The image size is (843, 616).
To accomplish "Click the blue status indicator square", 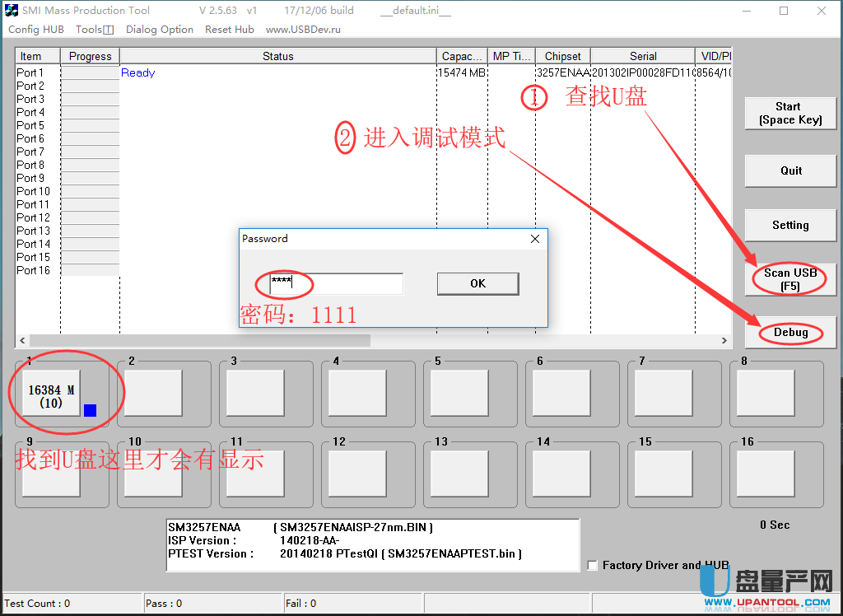I will [x=90, y=410].
